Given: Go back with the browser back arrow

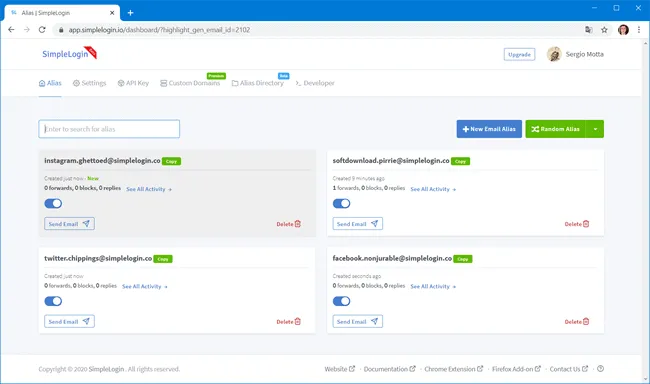Looking at the screenshot, I should pos(11,29).
